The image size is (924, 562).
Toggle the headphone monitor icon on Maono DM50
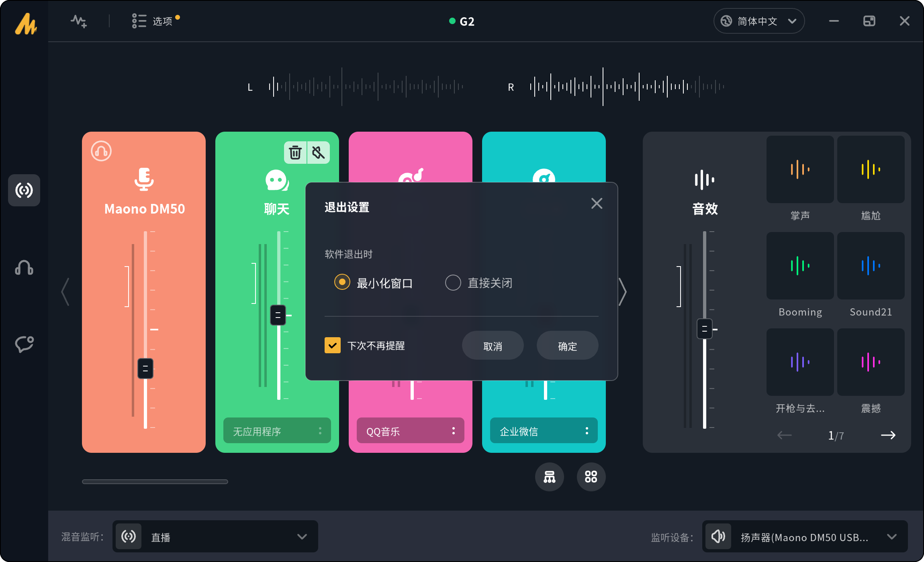[101, 151]
